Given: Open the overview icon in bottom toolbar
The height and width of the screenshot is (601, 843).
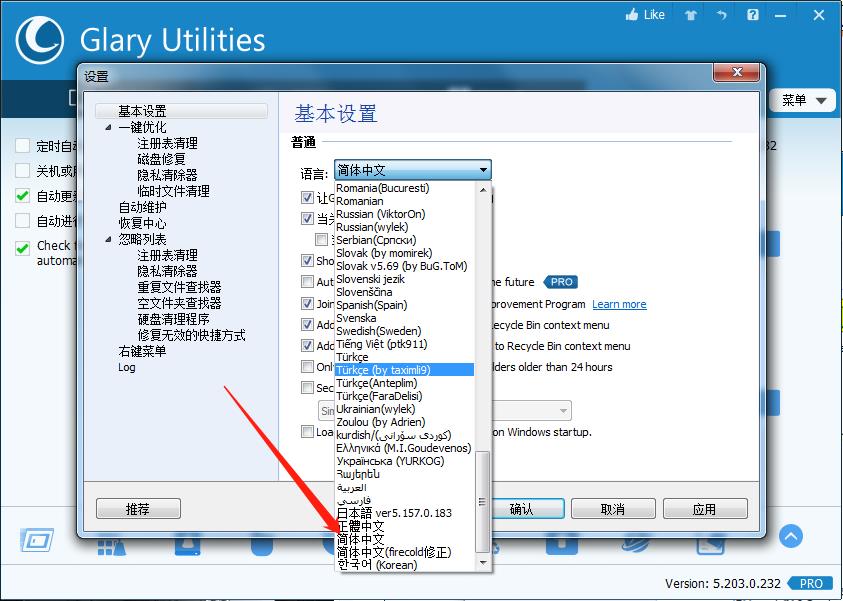Looking at the screenshot, I should [x=37, y=540].
